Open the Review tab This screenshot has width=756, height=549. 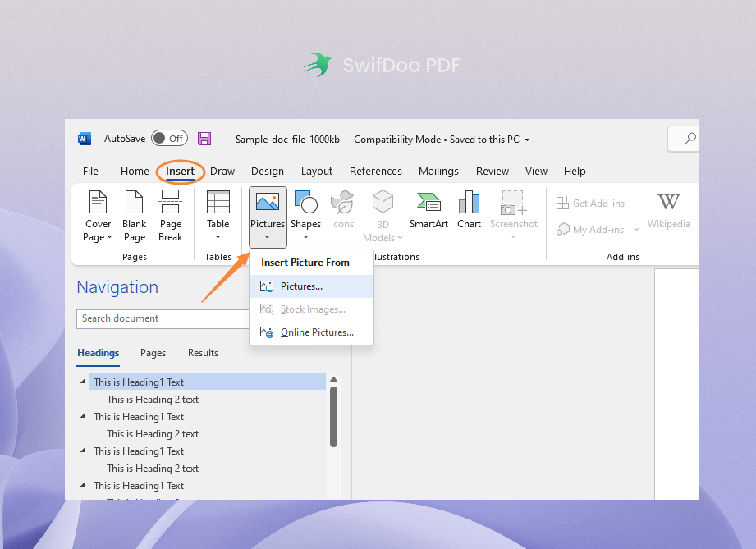point(493,172)
